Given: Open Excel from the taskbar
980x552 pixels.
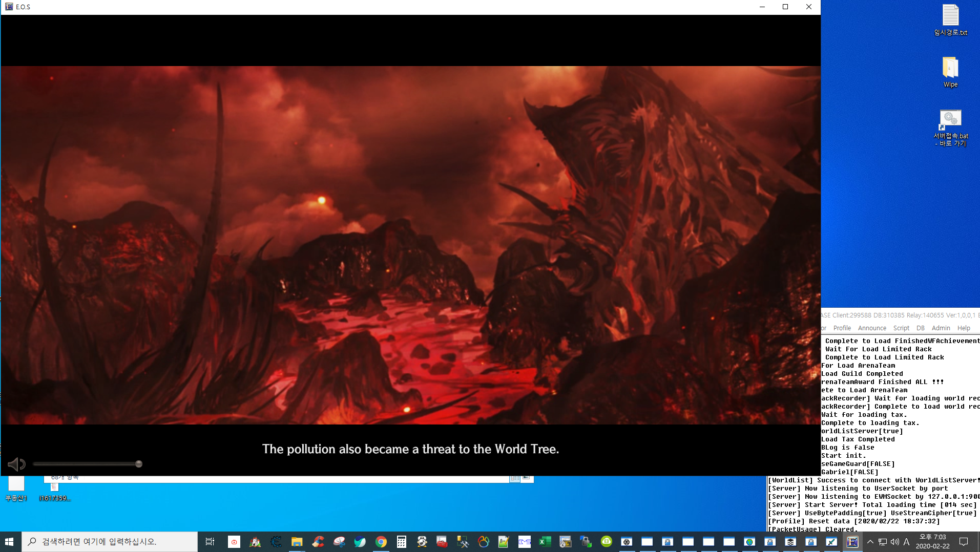Looking at the screenshot, I should pos(545,542).
